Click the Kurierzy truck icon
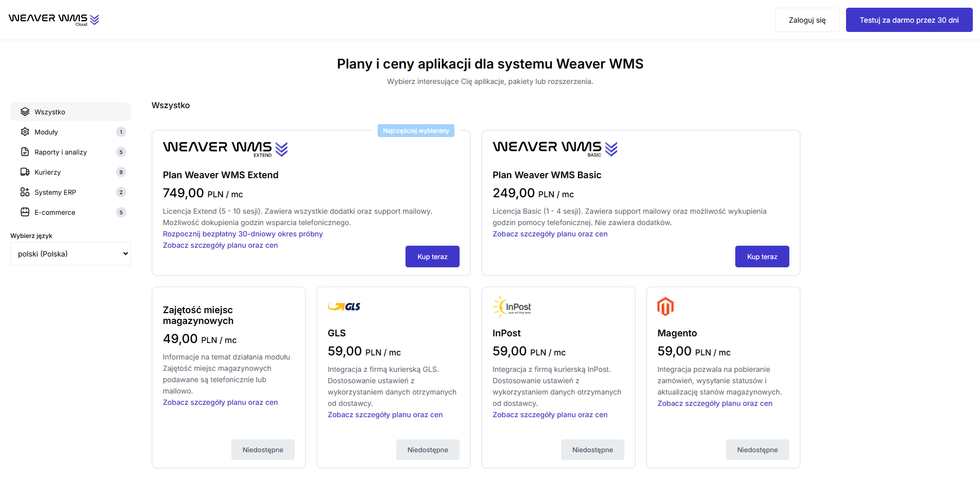Image resolution: width=980 pixels, height=479 pixels. 25,172
